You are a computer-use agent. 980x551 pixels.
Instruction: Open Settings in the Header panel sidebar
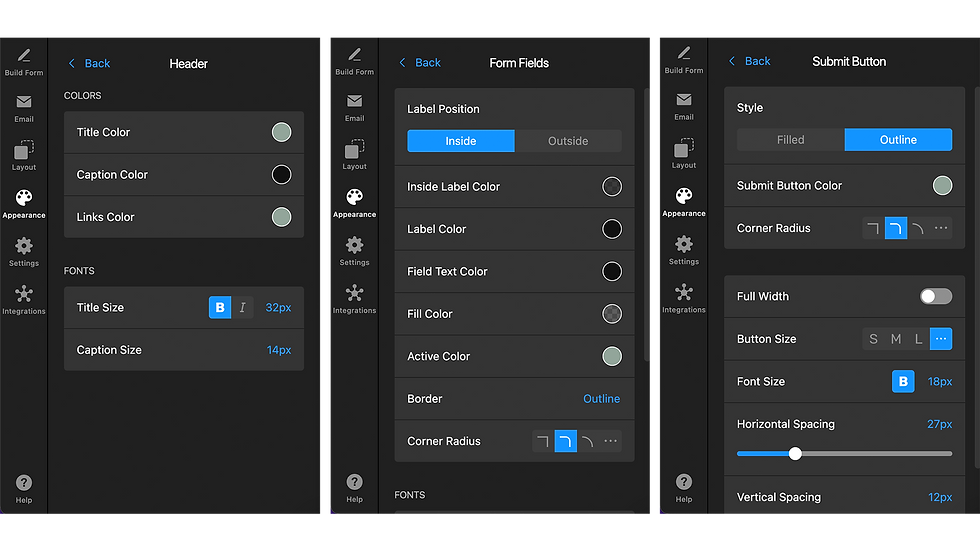point(24,252)
